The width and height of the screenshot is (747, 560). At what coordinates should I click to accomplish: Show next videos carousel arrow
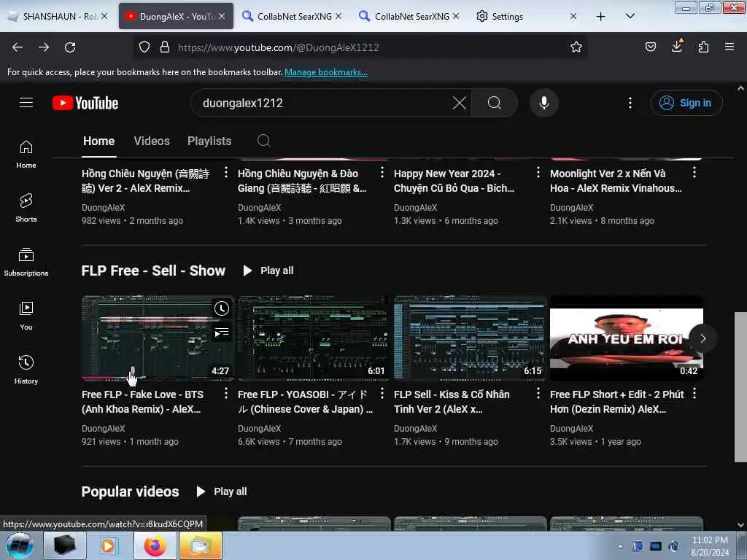click(703, 338)
